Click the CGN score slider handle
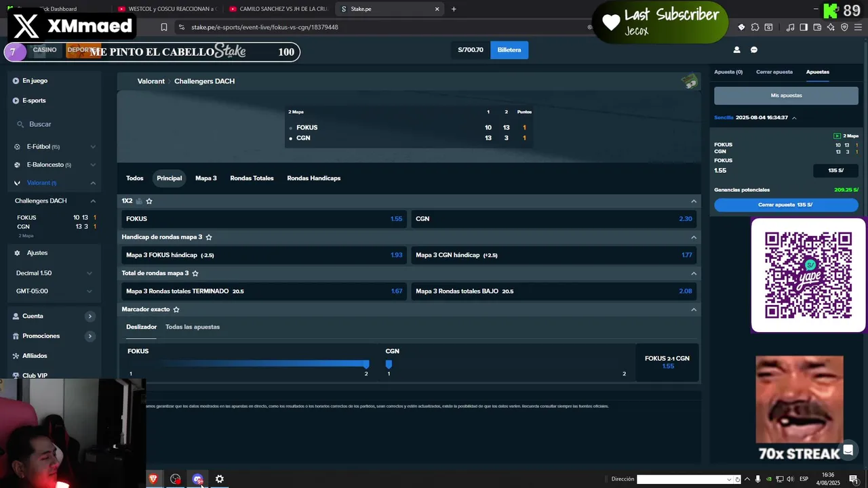Viewport: 868px width, 488px height. (x=389, y=364)
